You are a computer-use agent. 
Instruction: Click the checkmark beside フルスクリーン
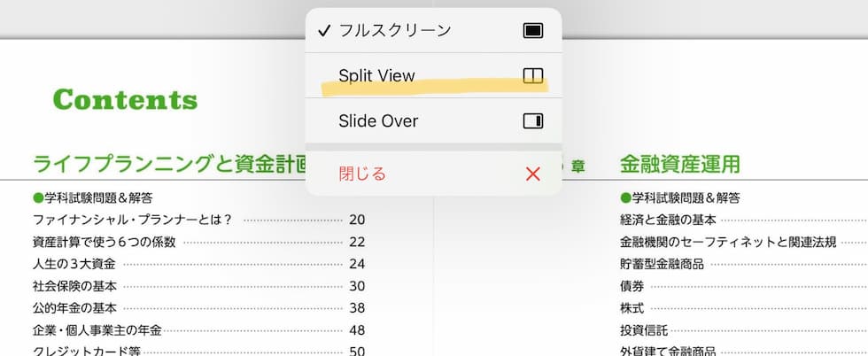323,30
